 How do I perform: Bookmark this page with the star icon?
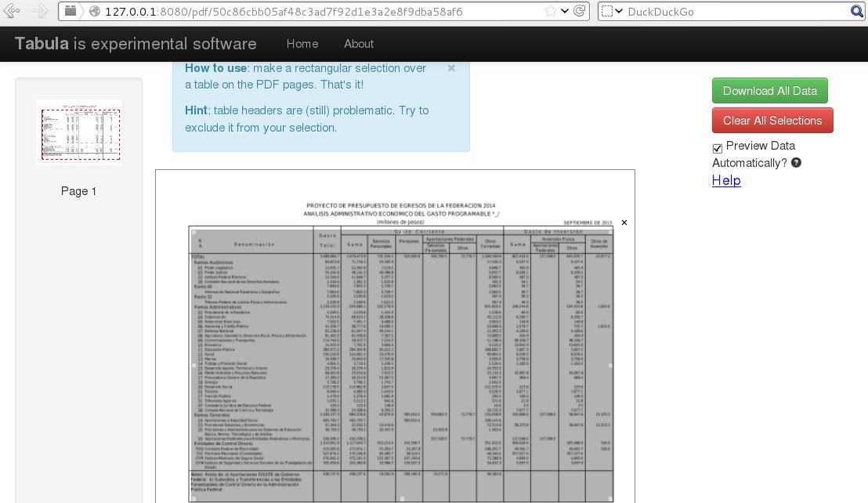tap(551, 11)
